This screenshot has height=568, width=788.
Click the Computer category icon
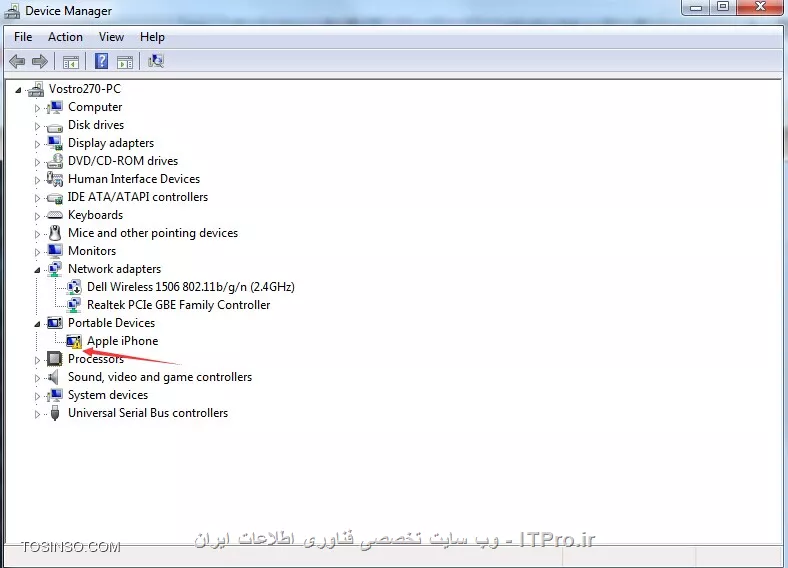click(54, 107)
